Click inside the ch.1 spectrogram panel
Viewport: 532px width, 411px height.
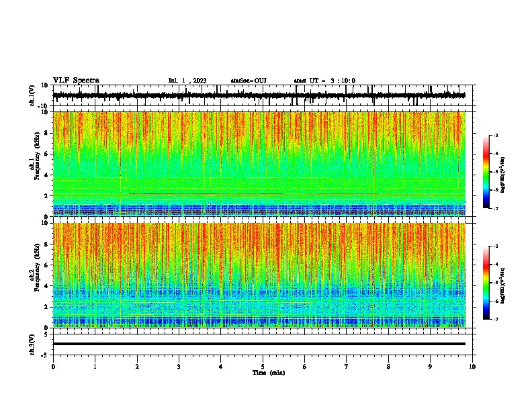(259, 164)
